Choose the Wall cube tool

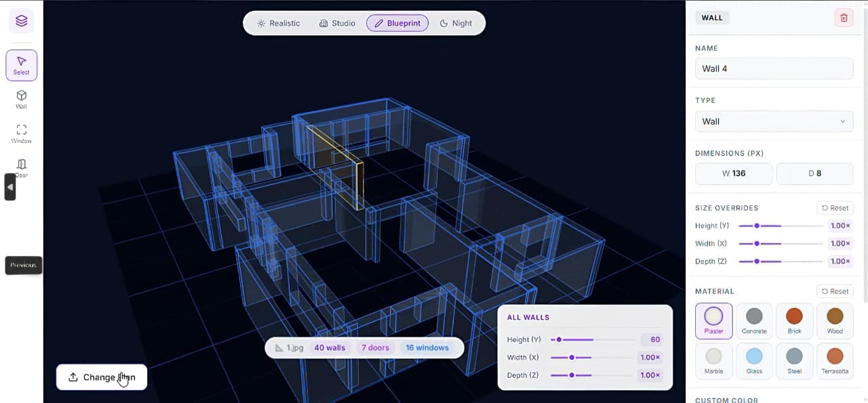pos(21,99)
